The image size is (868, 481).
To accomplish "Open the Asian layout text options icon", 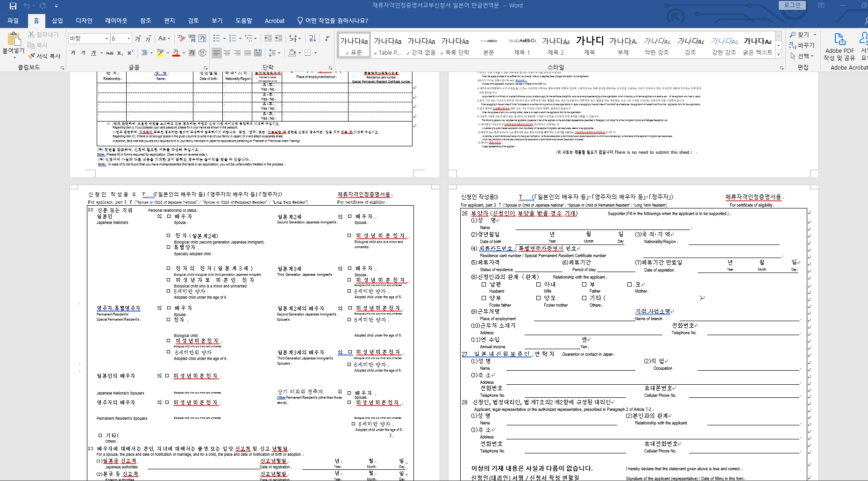I will [x=293, y=38].
